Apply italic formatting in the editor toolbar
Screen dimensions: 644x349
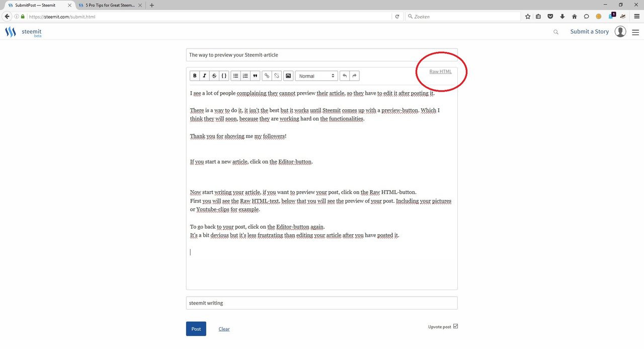[x=204, y=76]
